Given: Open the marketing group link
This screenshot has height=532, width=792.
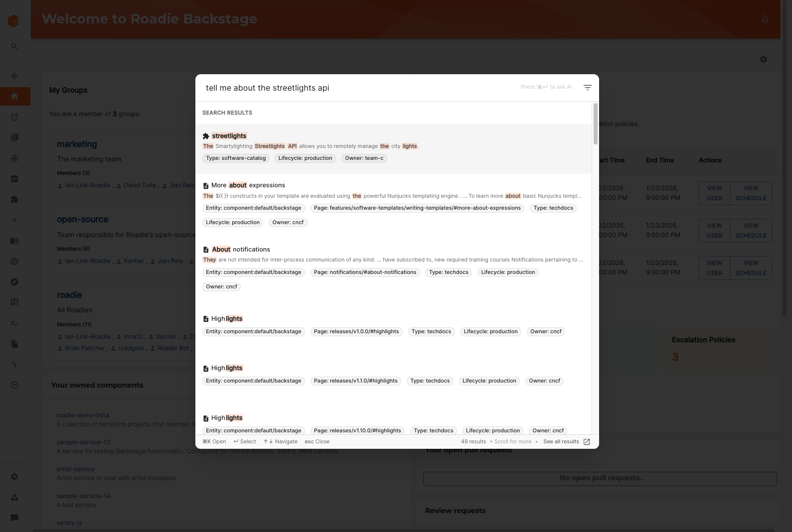Looking at the screenshot, I should 77,144.
